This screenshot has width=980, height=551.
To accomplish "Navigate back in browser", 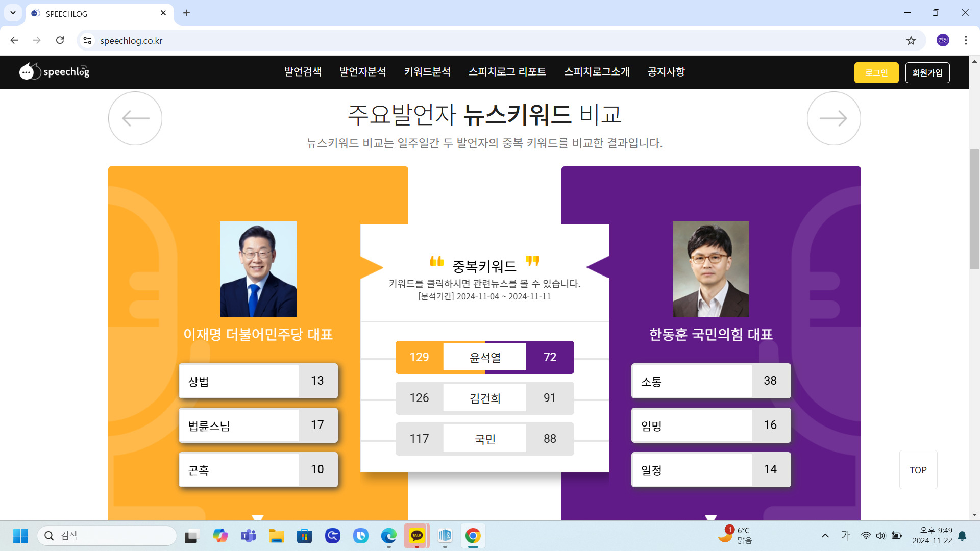I will pyautogui.click(x=14, y=40).
